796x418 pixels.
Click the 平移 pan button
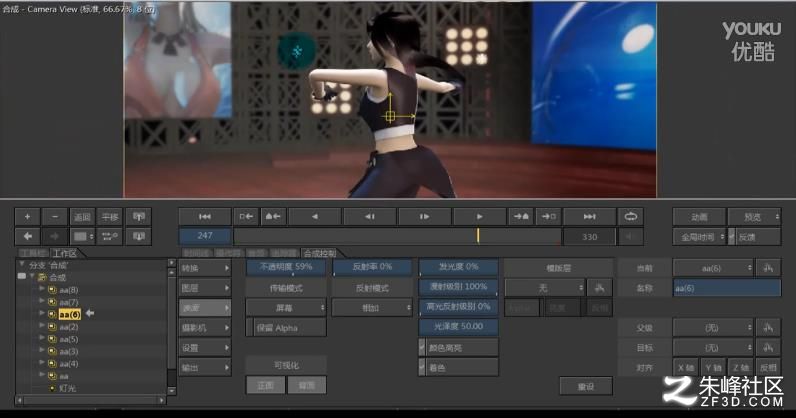point(110,217)
